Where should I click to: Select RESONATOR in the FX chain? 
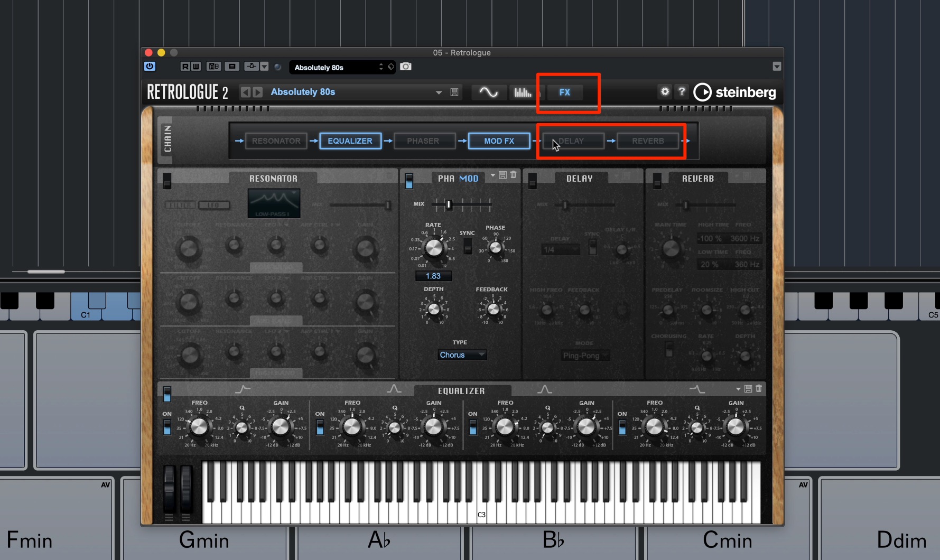click(276, 141)
